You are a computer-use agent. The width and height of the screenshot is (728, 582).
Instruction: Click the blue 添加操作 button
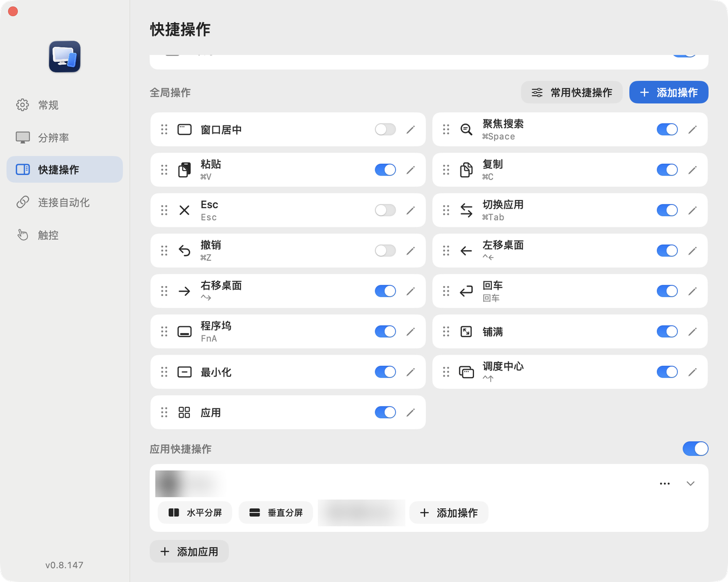pos(669,92)
